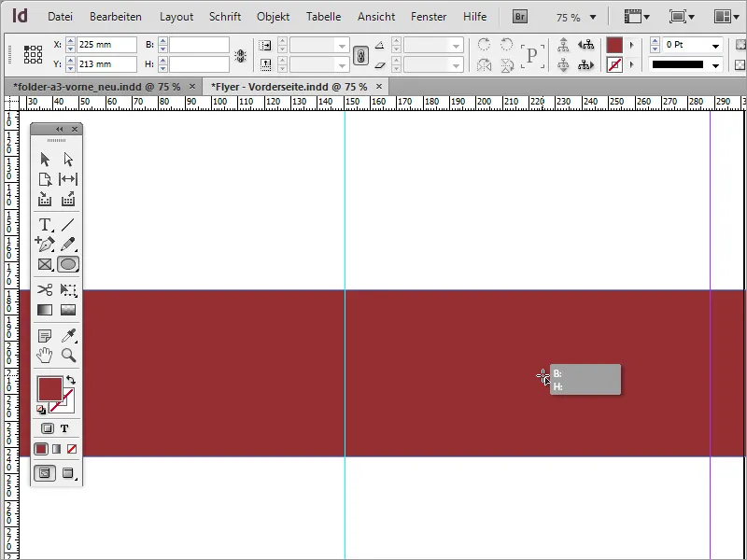The image size is (747, 560).
Task: Pick the Scissors tool
Action: click(x=47, y=291)
